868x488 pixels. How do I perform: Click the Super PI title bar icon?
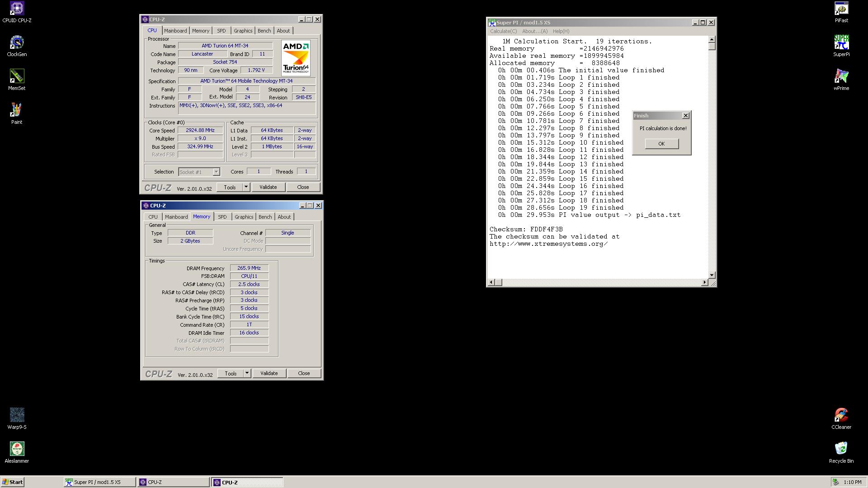[492, 22]
